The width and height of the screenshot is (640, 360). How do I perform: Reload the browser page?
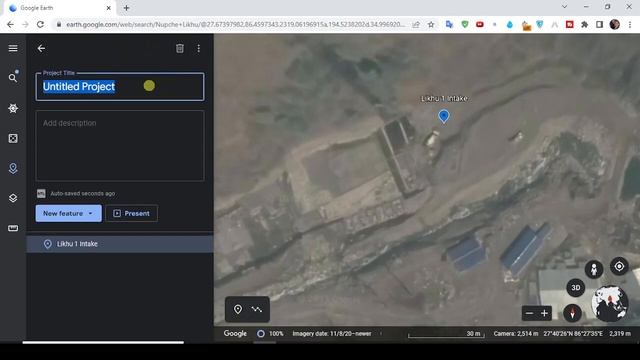click(40, 24)
